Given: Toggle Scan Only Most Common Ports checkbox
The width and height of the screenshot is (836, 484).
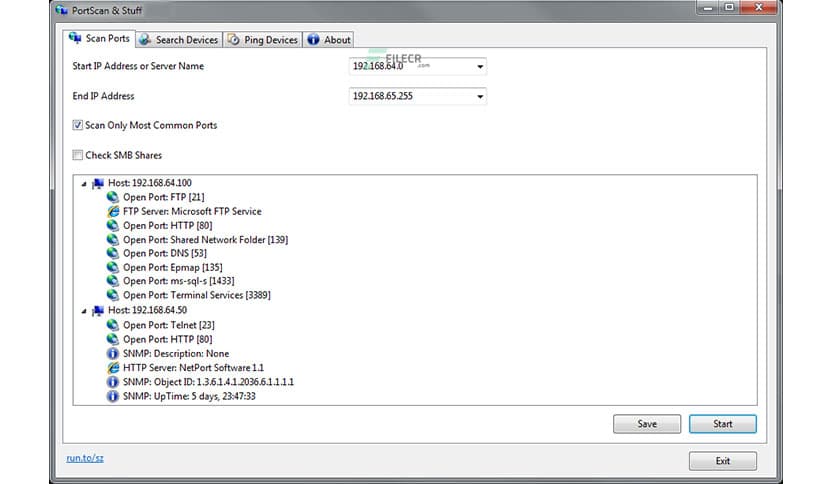Looking at the screenshot, I should tap(78, 125).
